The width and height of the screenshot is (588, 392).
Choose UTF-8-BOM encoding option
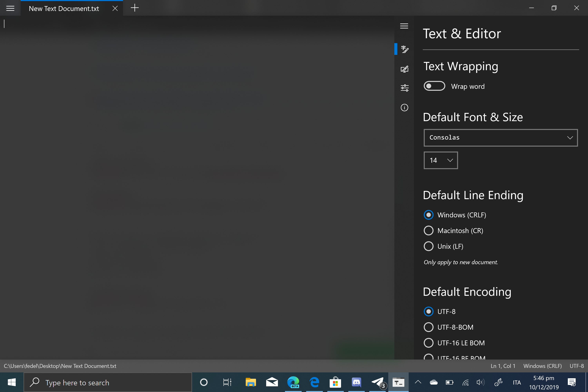point(428,327)
